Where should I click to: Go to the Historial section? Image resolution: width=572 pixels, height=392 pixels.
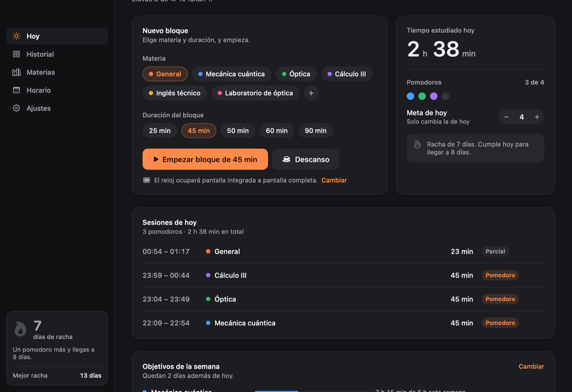[x=57, y=54]
